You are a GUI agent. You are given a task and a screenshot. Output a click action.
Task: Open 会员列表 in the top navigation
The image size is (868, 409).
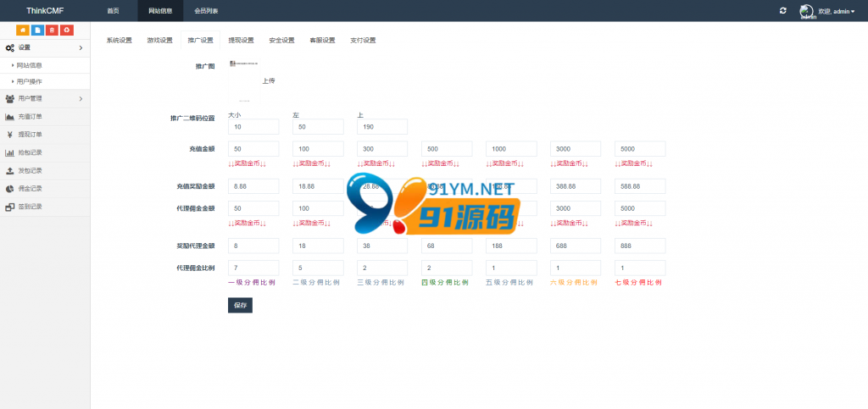(x=206, y=10)
